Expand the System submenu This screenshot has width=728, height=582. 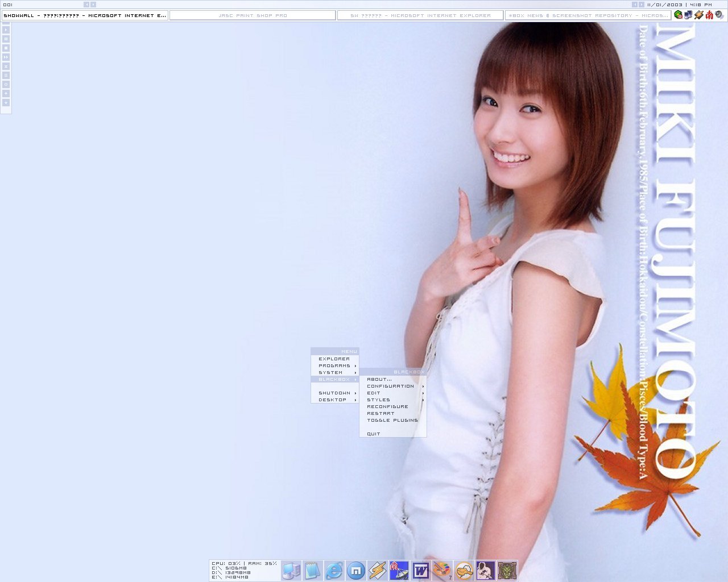(x=335, y=372)
